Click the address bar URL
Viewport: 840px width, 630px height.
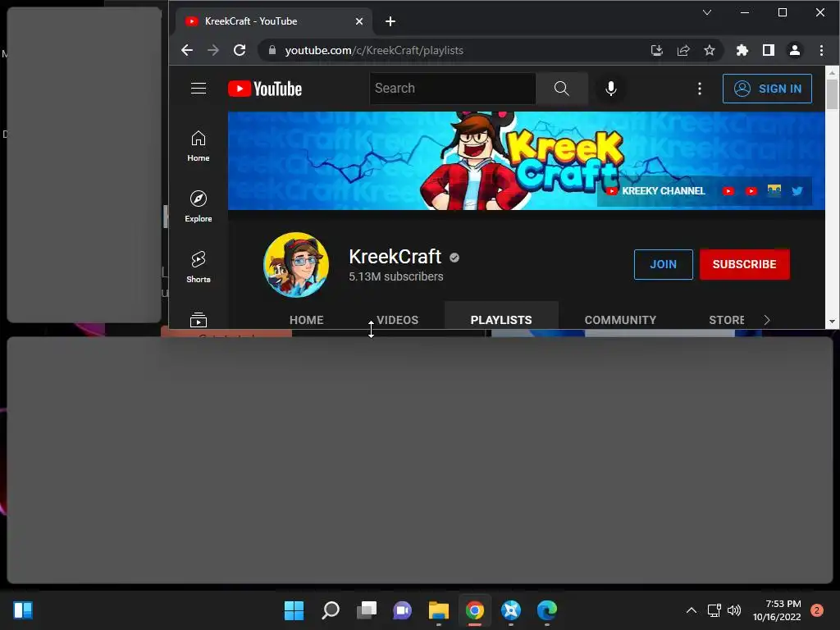click(374, 50)
